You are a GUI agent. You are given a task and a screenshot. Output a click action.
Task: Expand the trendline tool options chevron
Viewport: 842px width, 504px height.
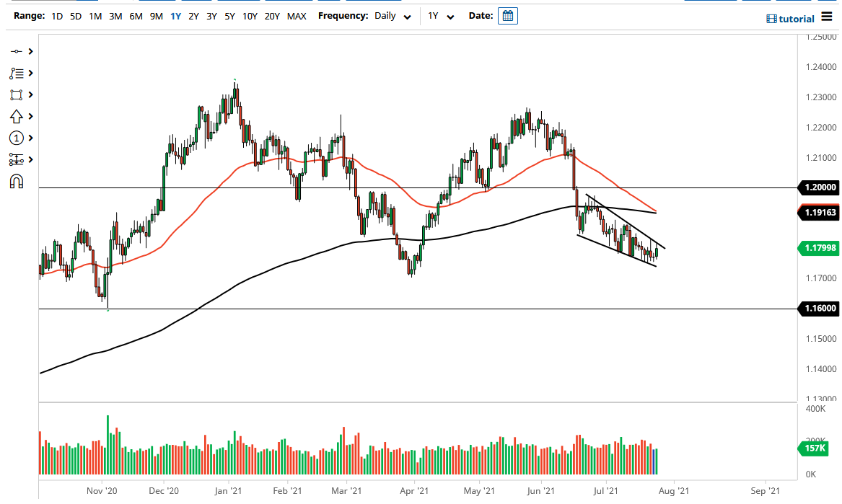tap(30, 51)
